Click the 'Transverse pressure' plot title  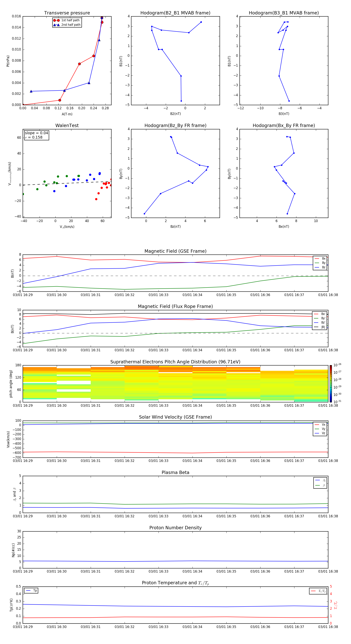[x=67, y=13]
